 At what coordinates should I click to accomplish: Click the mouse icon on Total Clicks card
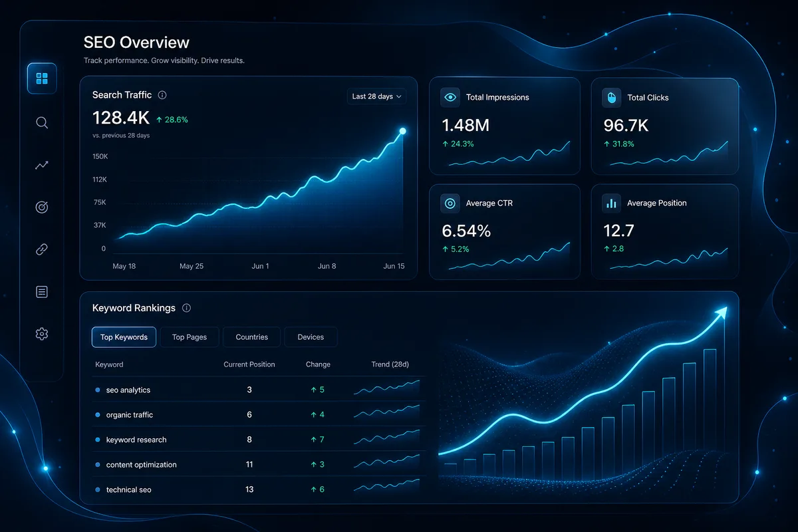(x=612, y=97)
